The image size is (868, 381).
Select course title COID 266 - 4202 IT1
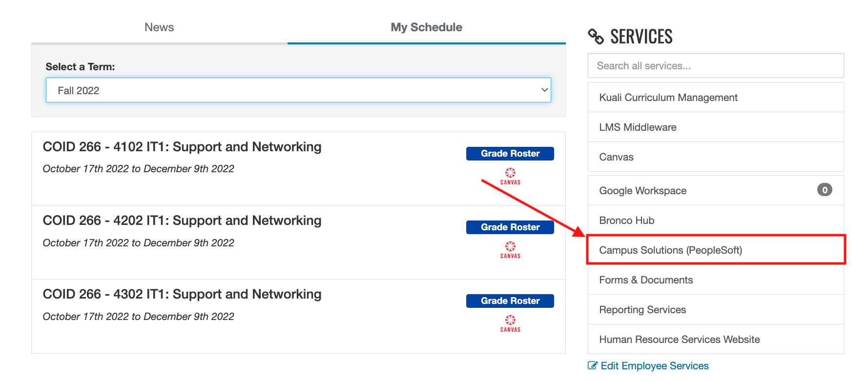tap(182, 221)
